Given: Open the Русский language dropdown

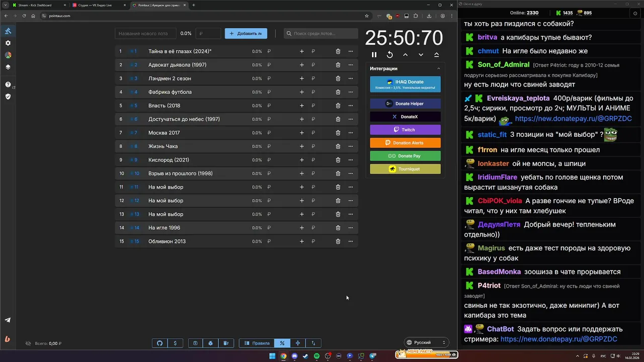Looking at the screenshot, I should pyautogui.click(x=427, y=342).
